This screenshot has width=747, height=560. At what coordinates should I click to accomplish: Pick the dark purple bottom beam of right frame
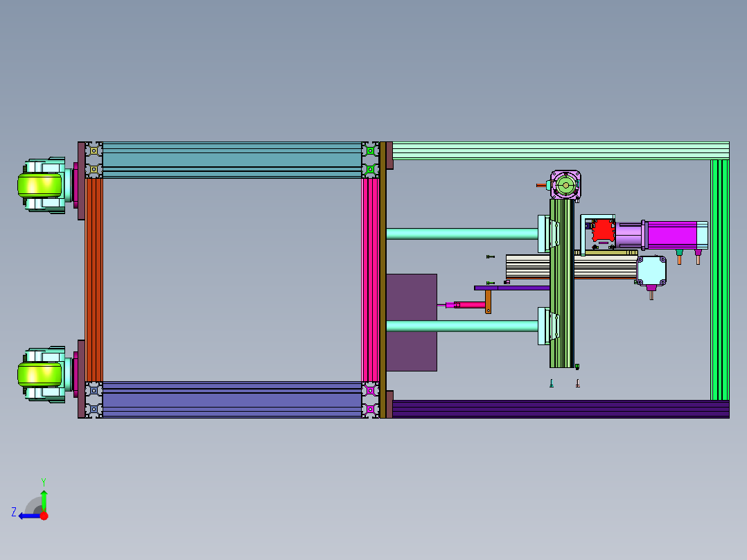[x=560, y=409]
